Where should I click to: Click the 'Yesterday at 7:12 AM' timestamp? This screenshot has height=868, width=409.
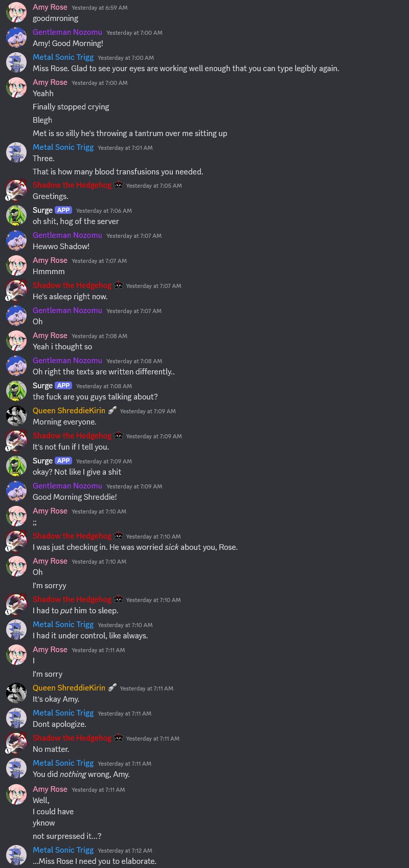click(125, 851)
